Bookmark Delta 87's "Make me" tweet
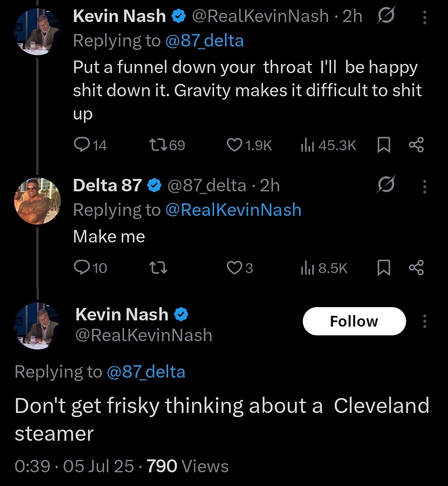 coord(384,269)
